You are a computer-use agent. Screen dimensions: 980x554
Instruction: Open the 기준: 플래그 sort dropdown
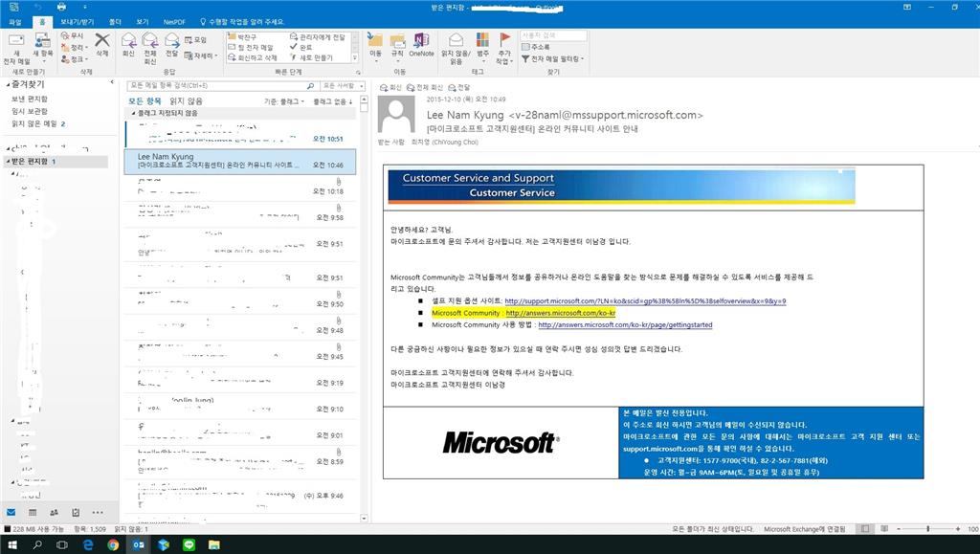tap(283, 101)
